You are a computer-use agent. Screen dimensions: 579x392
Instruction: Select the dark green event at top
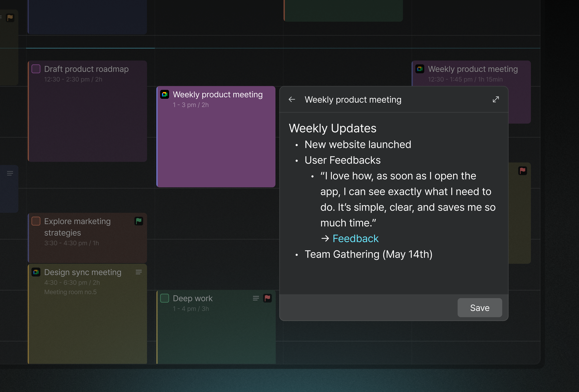click(343, 10)
